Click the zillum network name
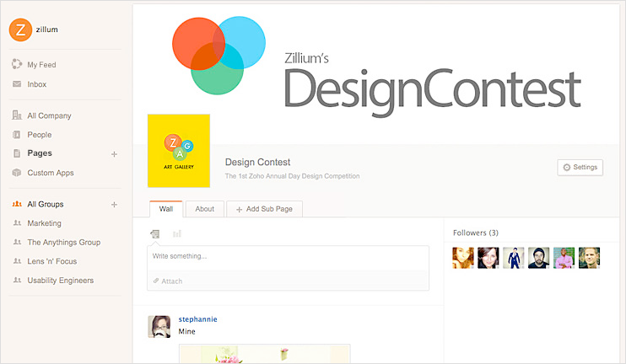The image size is (626, 364). [x=46, y=29]
